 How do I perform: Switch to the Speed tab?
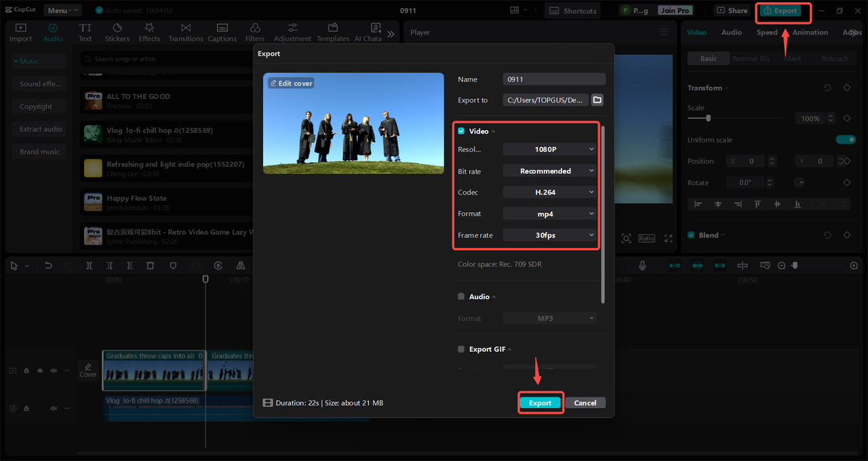(x=767, y=33)
